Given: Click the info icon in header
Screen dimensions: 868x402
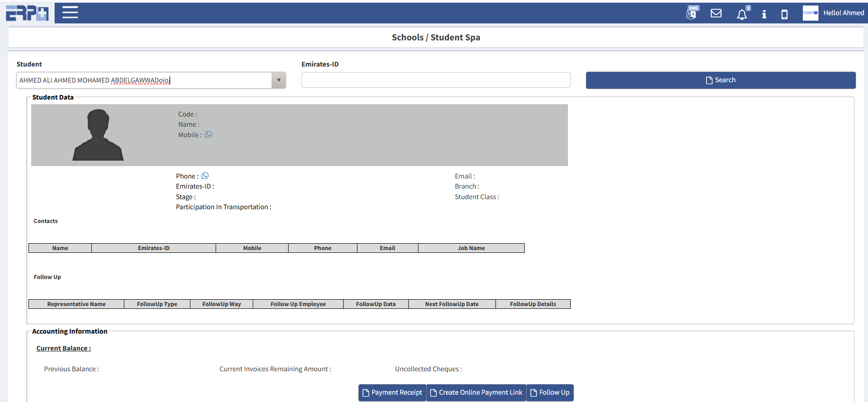Looking at the screenshot, I should click(x=764, y=14).
